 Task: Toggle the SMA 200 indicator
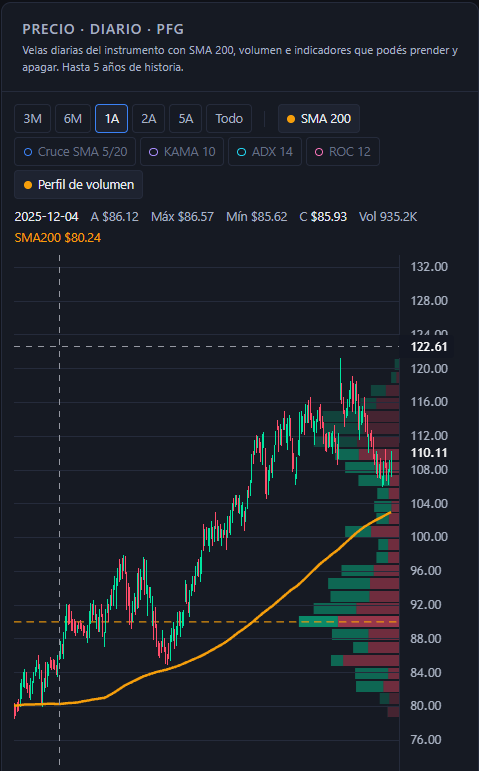tap(319, 119)
